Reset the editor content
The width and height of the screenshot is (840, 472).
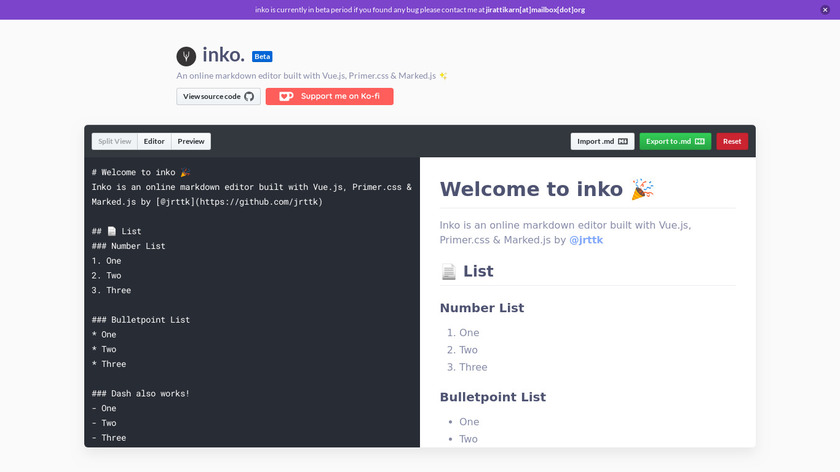(732, 141)
